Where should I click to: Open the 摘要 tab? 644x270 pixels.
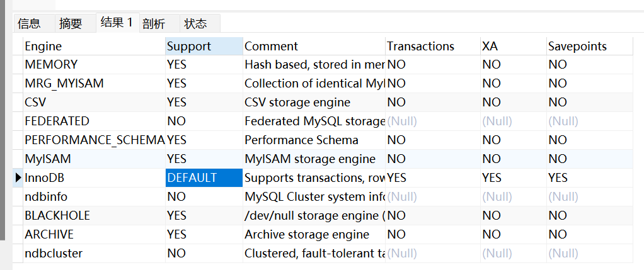click(71, 23)
